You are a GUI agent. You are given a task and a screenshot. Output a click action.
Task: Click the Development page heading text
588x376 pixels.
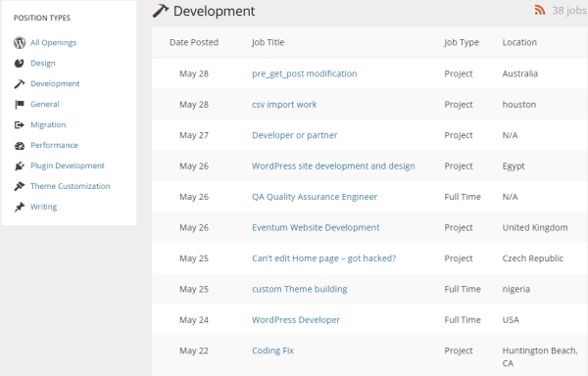(x=214, y=11)
